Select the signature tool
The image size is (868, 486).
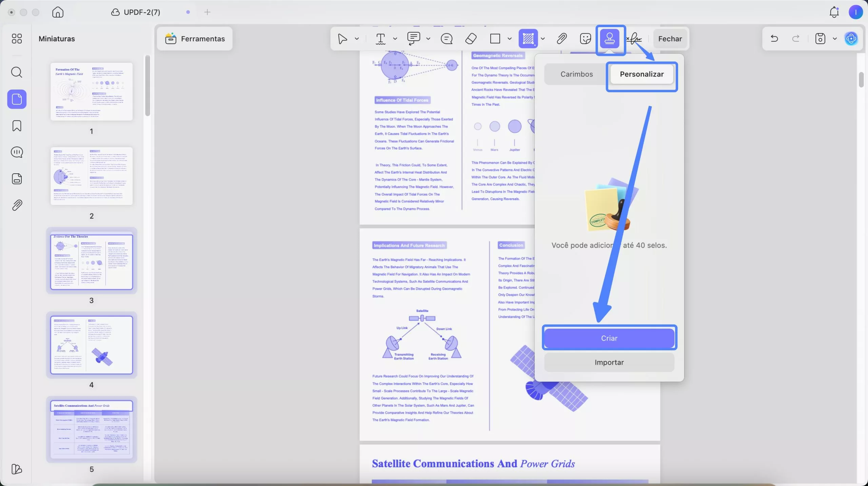pyautogui.click(x=634, y=39)
